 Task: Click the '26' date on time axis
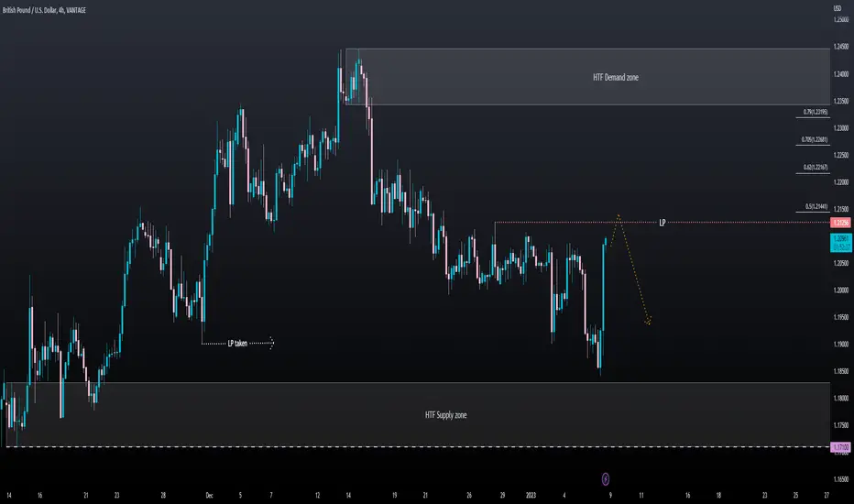point(469,495)
